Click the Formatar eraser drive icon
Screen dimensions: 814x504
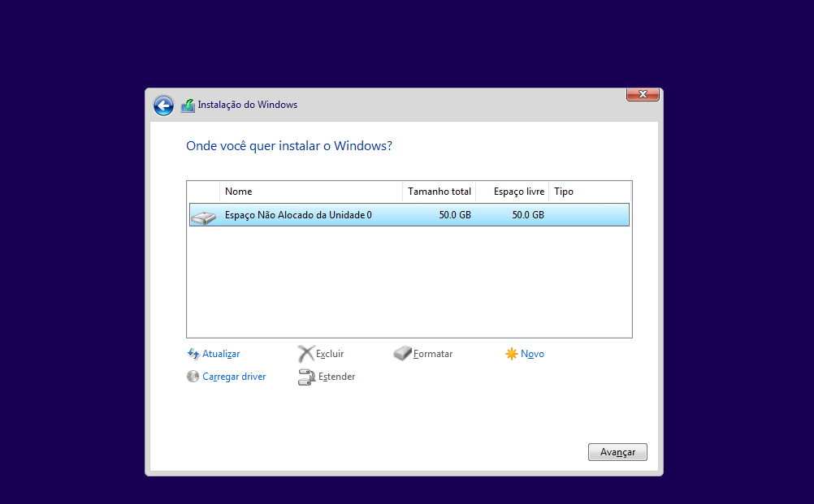[402, 354]
